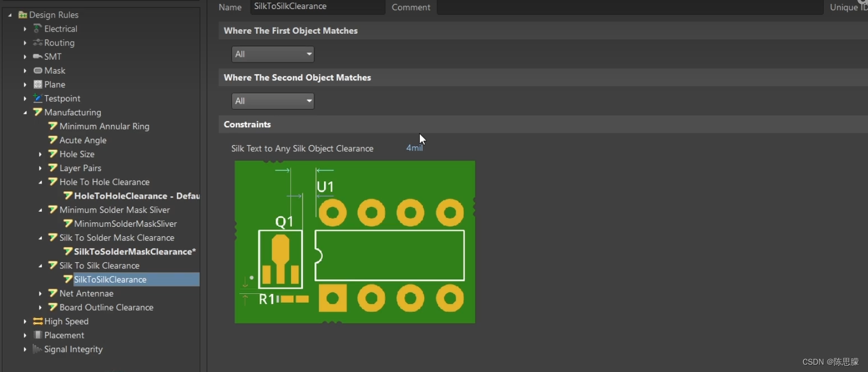Collapse the Manufacturing branch
Screen dimensions: 868x372
coord(25,113)
